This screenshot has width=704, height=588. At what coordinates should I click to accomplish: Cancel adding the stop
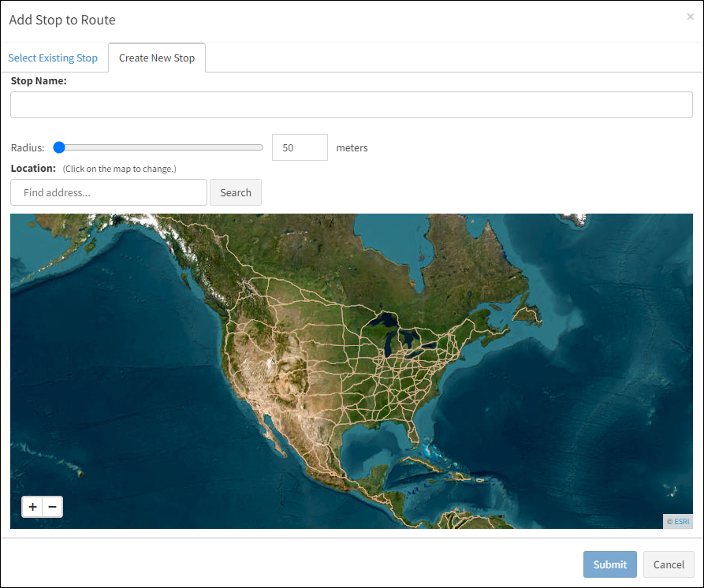coord(669,564)
